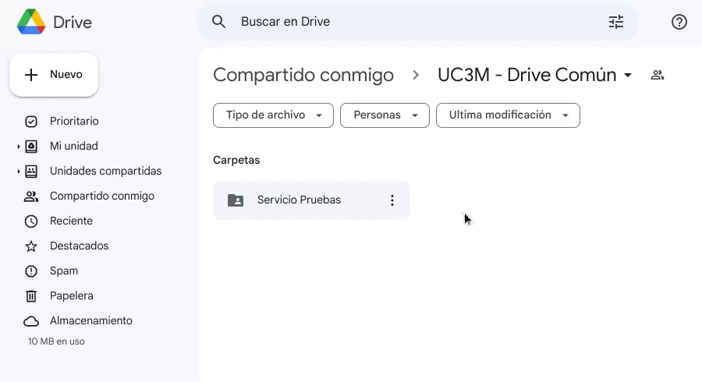Click the 10 MB en uso storage text
702x382 pixels.
click(x=56, y=341)
